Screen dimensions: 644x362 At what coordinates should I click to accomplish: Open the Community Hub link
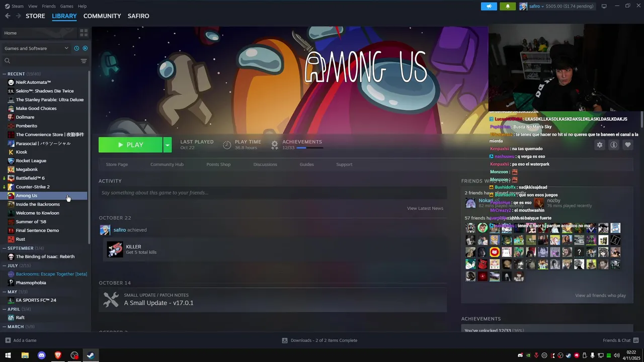tap(167, 164)
